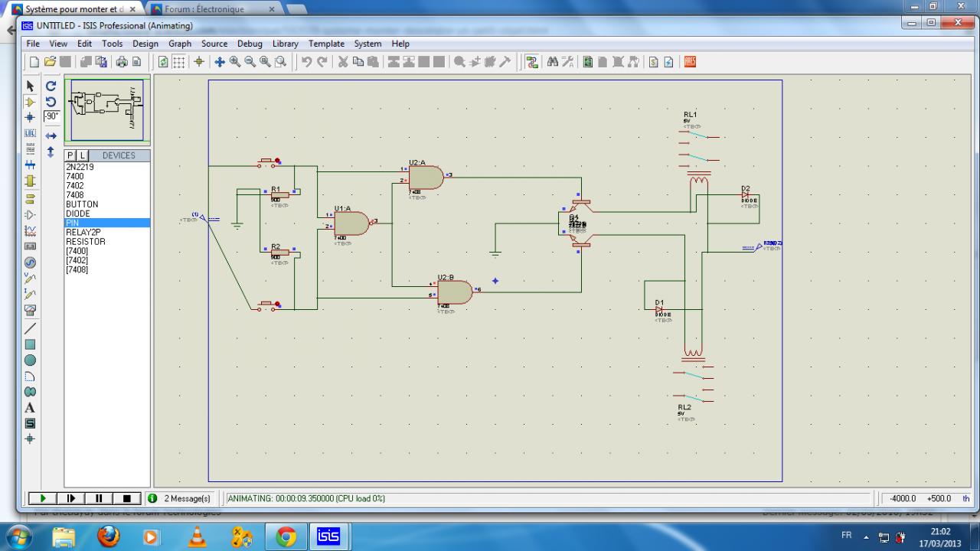Select the 2D graphics circle tool
Screen dimensions: 980x551
31,360
